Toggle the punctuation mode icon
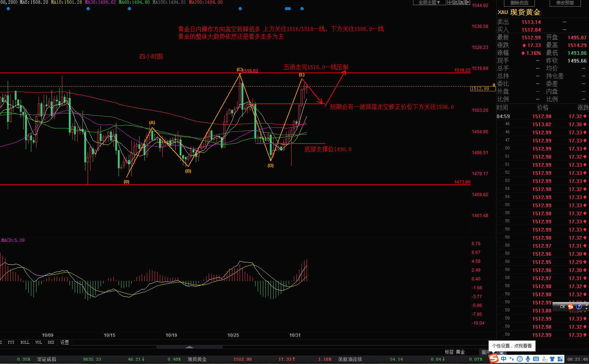589x364 pixels. click(512, 359)
